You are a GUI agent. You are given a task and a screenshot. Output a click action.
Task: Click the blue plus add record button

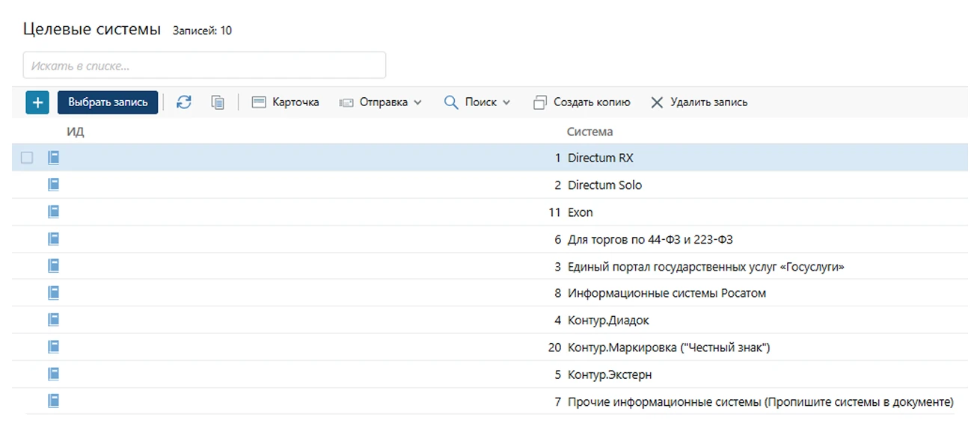37,102
